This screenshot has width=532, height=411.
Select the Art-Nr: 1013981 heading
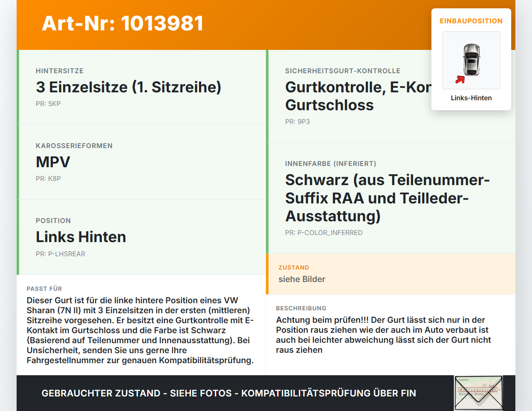123,23
